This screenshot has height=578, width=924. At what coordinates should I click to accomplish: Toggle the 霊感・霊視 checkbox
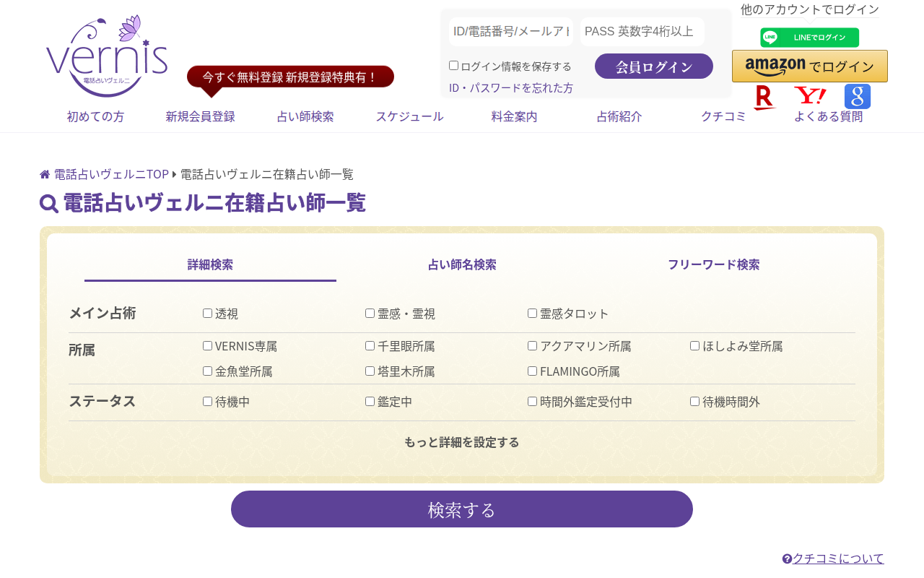pos(370,313)
